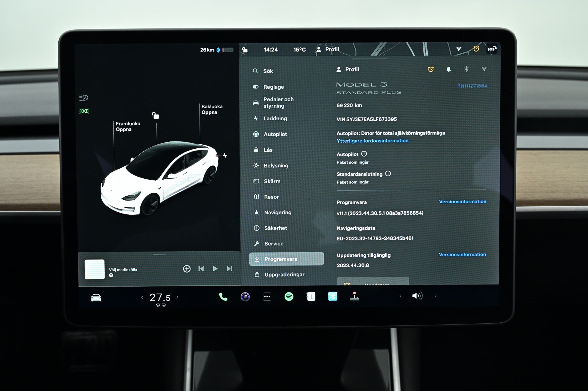The image size is (588, 391).
Task: Open the Profil selector in the status bar
Action: (327, 49)
